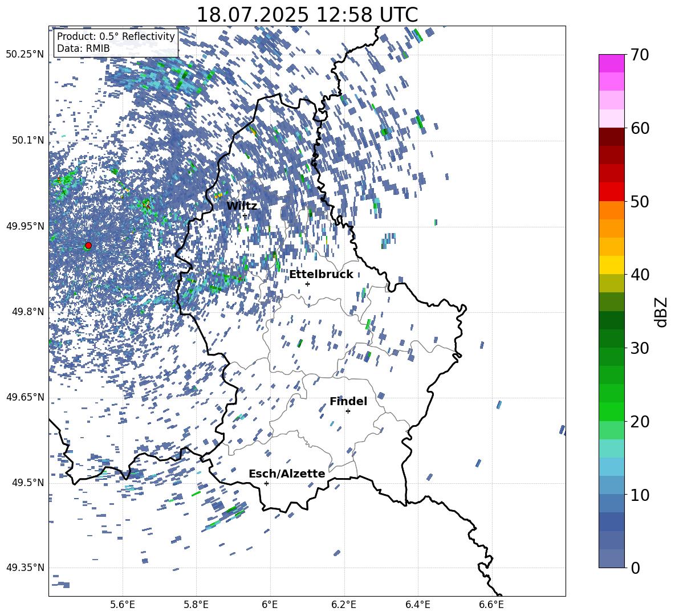Screen dimensions: 675x616
Task: Click the yellow colorbar segment at 40
Action: [x=611, y=265]
